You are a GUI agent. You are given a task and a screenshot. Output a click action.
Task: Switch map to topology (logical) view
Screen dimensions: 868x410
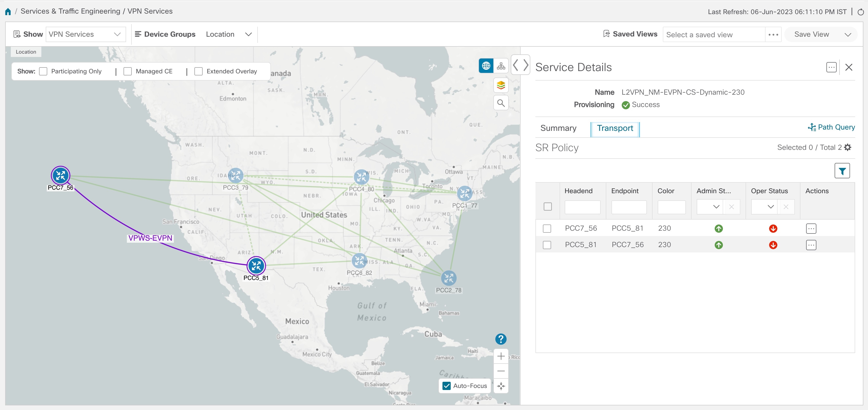click(501, 66)
